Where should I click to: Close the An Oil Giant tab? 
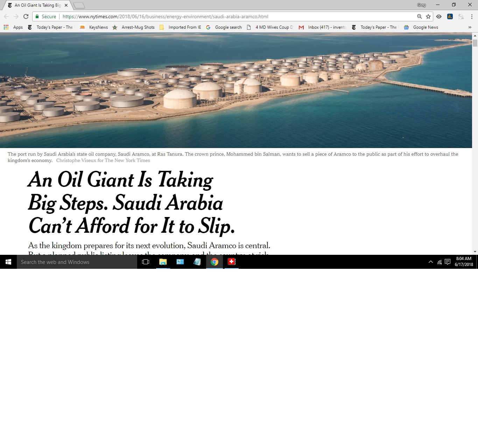click(x=66, y=5)
